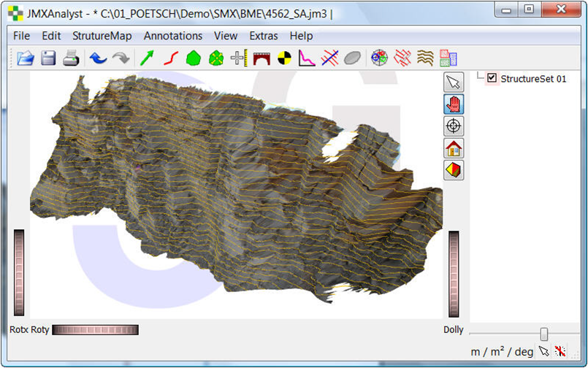Open the Annotations menu
This screenshot has height=368, width=588.
[x=173, y=36]
